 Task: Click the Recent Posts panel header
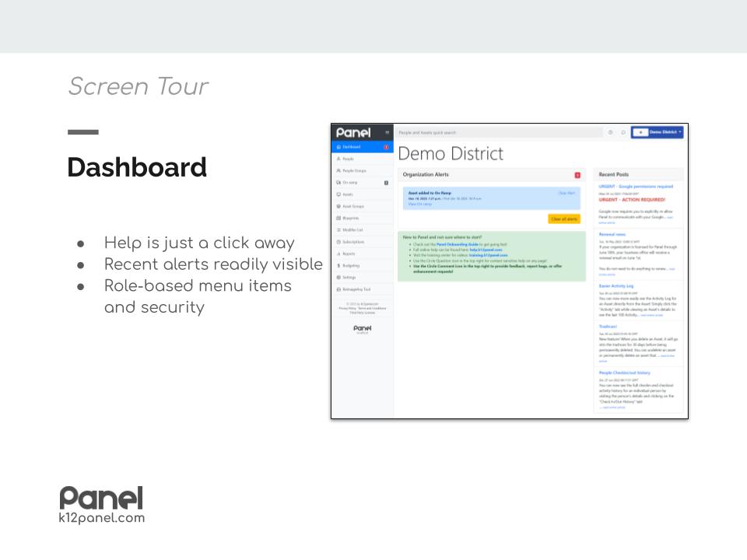click(x=638, y=175)
